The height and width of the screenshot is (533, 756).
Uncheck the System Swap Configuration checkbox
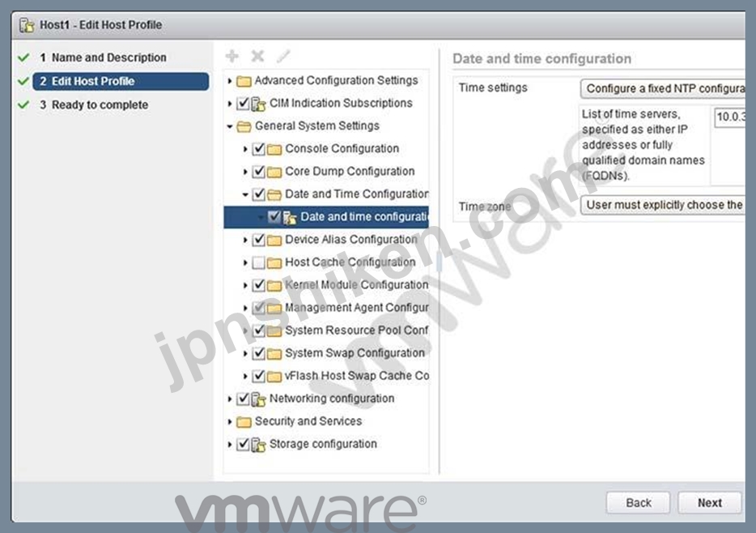pos(259,353)
